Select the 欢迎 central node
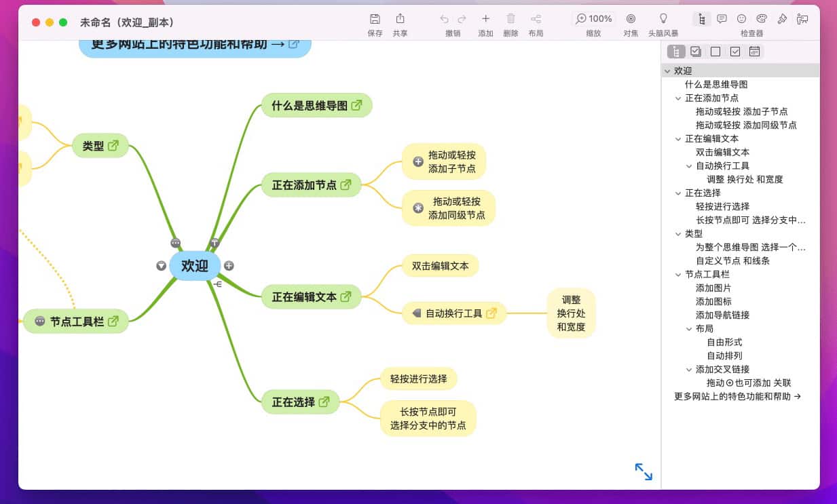Viewport: 837px width, 504px height. tap(194, 265)
